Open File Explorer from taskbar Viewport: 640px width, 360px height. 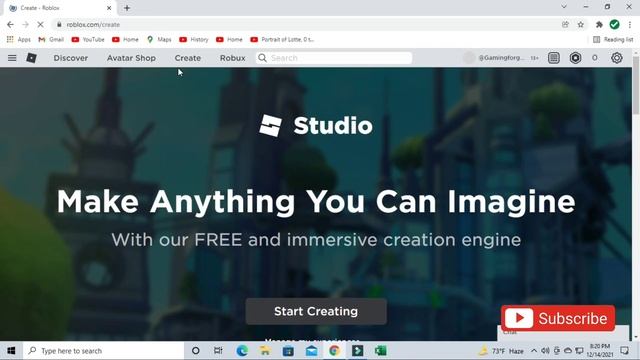point(265,351)
